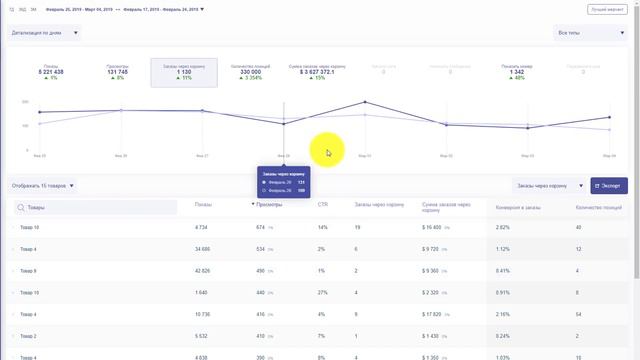Sort by Количество позиций table column header

pos(598,207)
